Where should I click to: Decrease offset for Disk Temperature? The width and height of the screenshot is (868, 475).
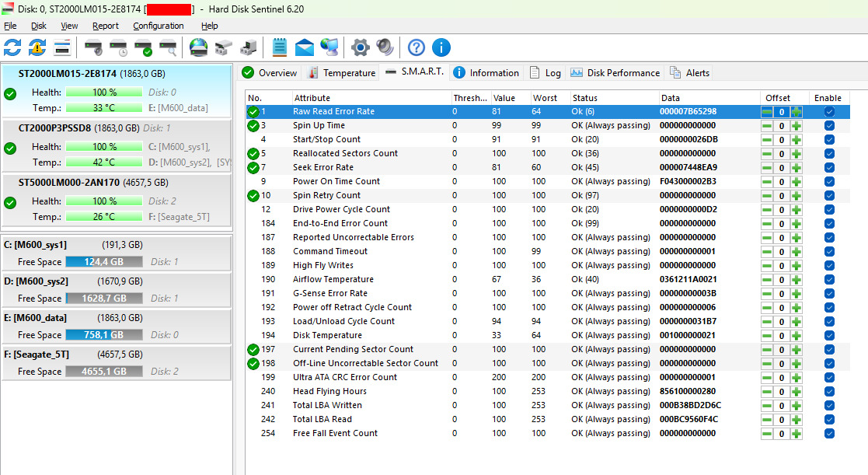[767, 336]
